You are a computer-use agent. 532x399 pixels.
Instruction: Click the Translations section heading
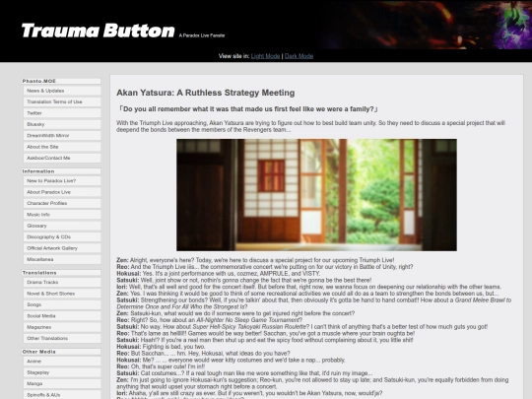[61, 273]
